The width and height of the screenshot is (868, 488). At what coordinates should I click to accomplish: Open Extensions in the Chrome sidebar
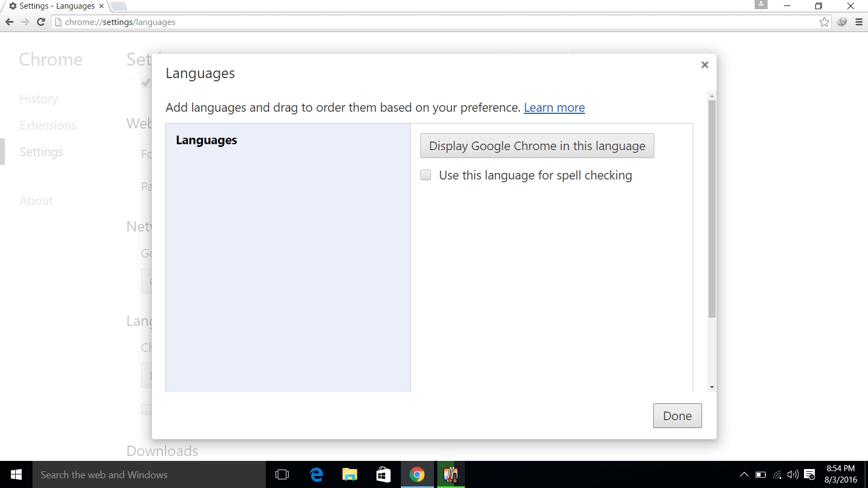coord(48,125)
